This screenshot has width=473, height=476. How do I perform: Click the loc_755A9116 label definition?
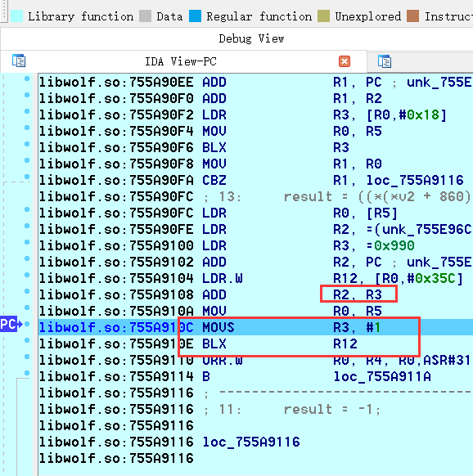(x=251, y=442)
